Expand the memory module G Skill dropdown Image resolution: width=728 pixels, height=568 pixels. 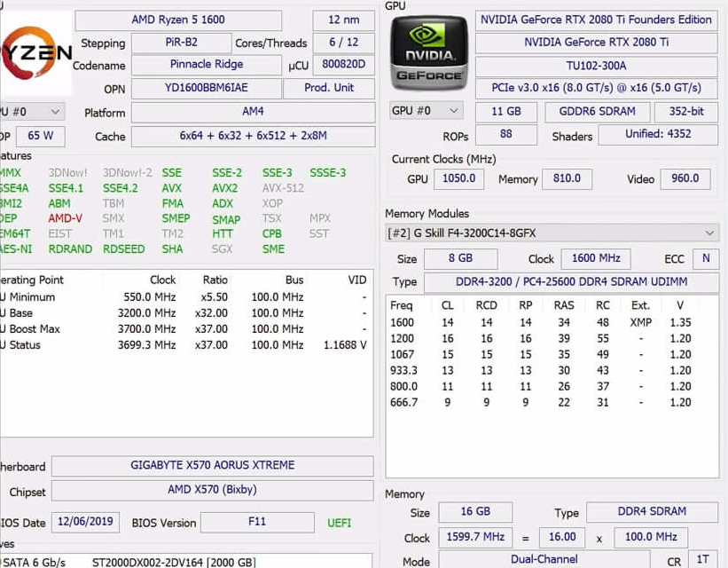point(552,233)
